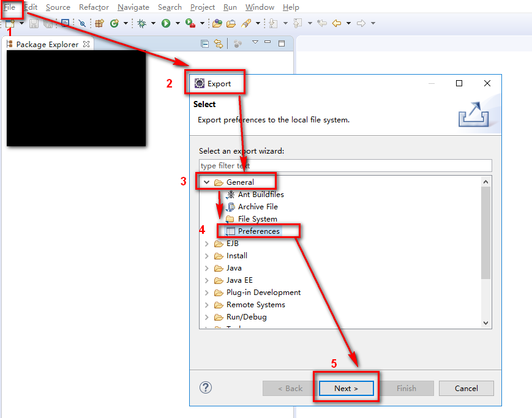
Task: Expand the Run/Debug folder
Action: (207, 317)
